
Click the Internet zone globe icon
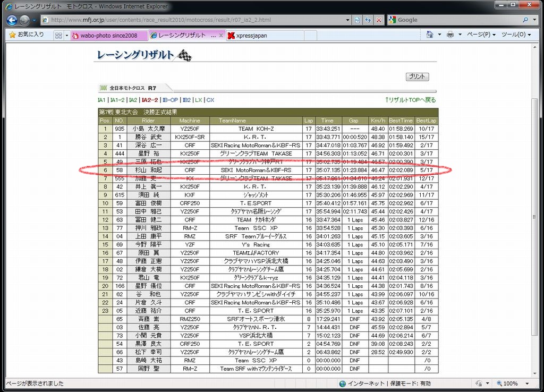(x=343, y=384)
